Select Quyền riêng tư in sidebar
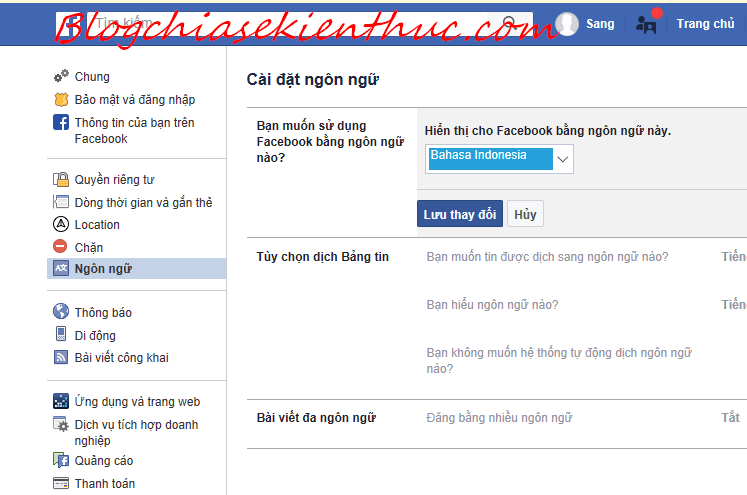Screen dimensions: 747x495 point(114,180)
